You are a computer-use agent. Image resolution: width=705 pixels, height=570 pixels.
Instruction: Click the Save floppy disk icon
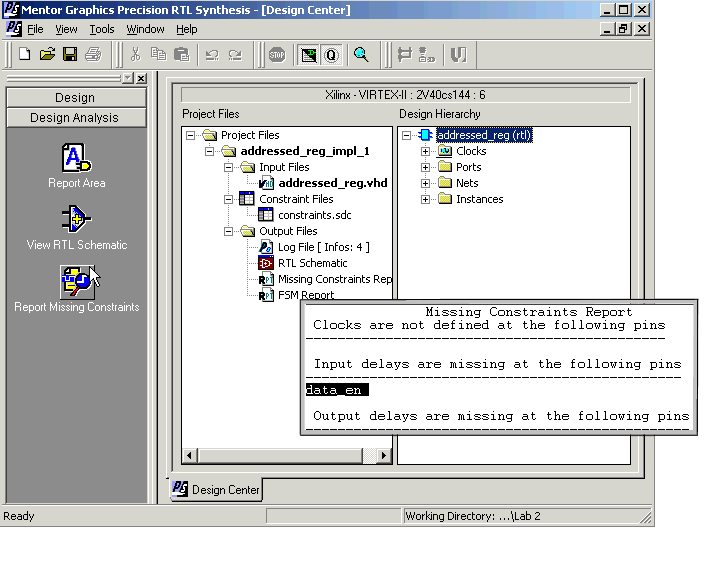(70, 54)
